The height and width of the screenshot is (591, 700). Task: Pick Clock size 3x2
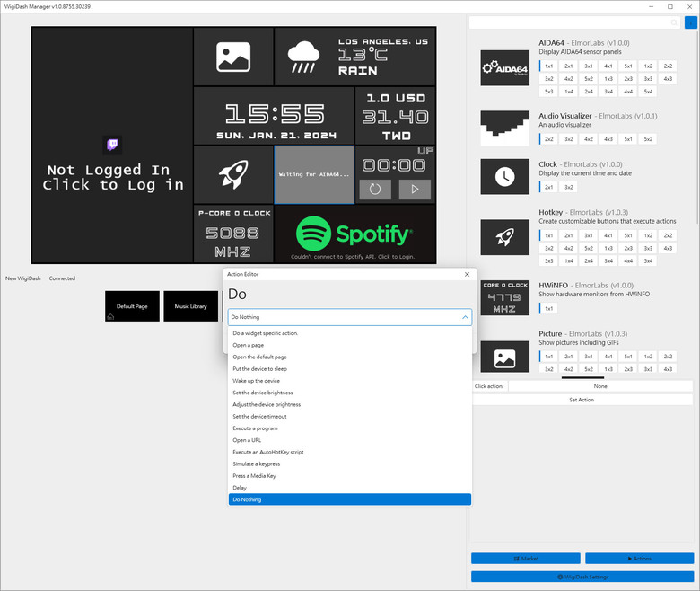coord(569,187)
